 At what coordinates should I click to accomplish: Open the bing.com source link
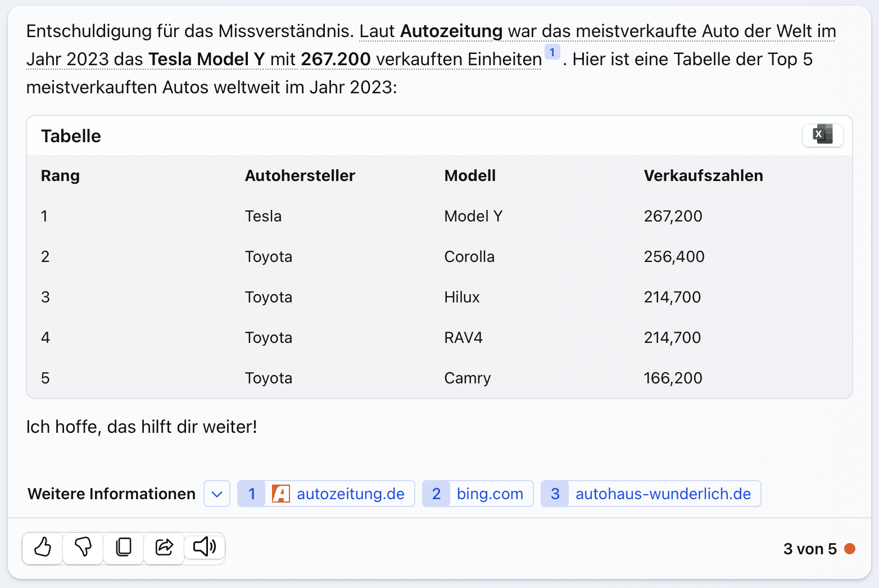point(478,494)
